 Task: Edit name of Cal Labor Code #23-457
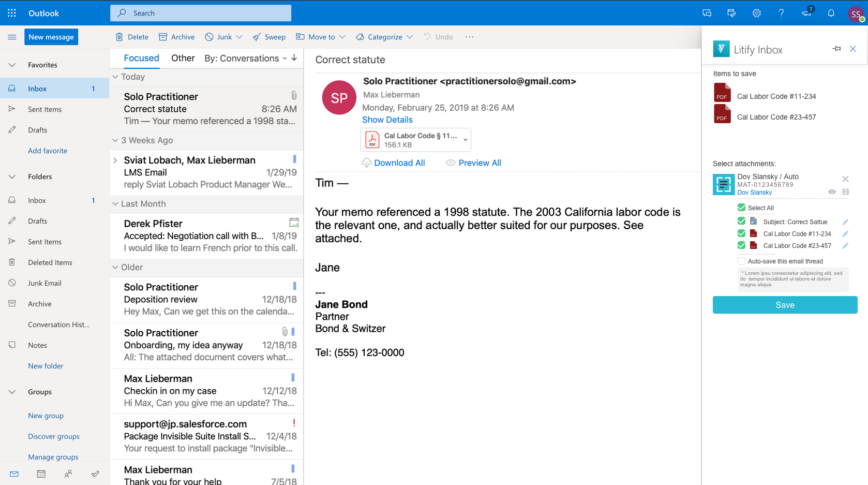[x=845, y=246]
